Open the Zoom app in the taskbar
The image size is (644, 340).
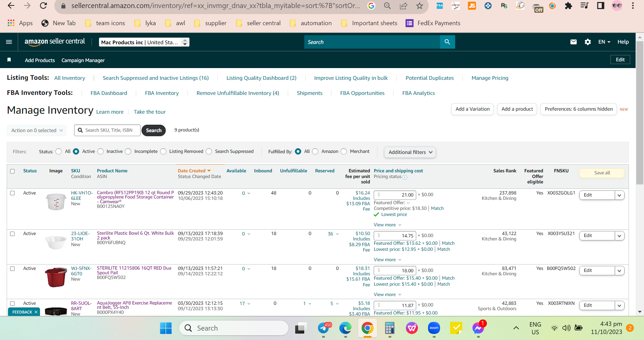click(x=434, y=328)
